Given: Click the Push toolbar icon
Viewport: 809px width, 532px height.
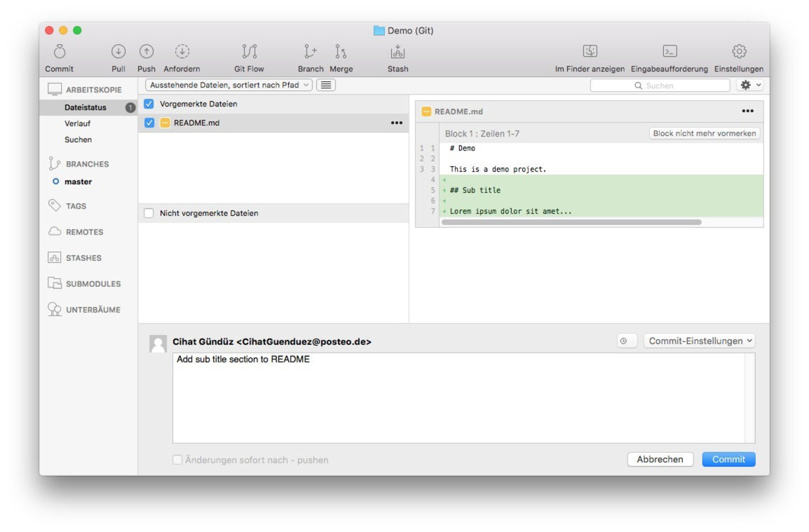Looking at the screenshot, I should click(147, 52).
